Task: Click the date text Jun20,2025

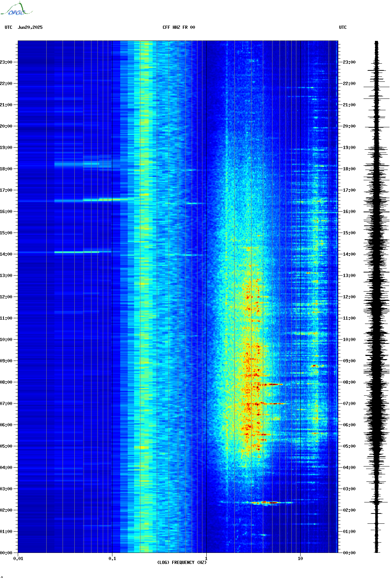Action: coord(30,27)
